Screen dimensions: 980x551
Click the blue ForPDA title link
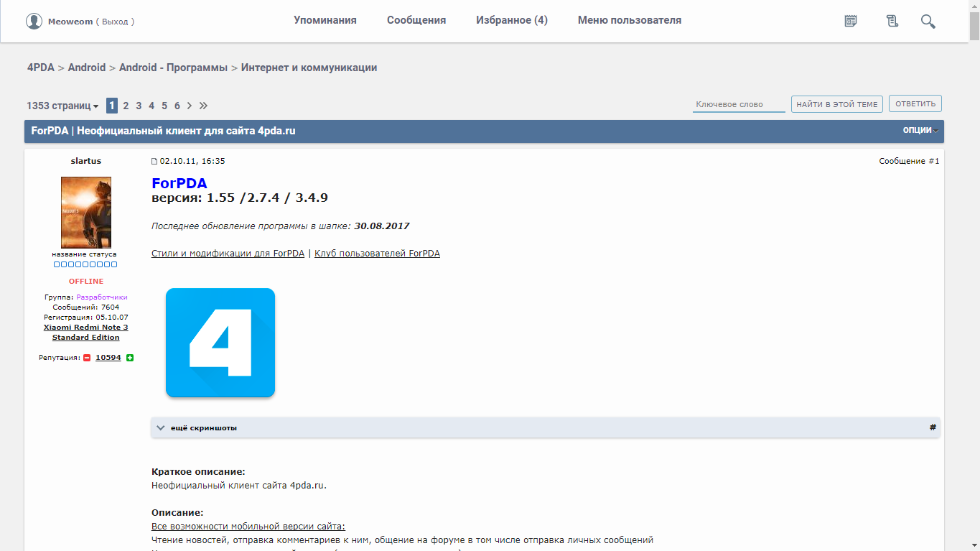(x=179, y=183)
